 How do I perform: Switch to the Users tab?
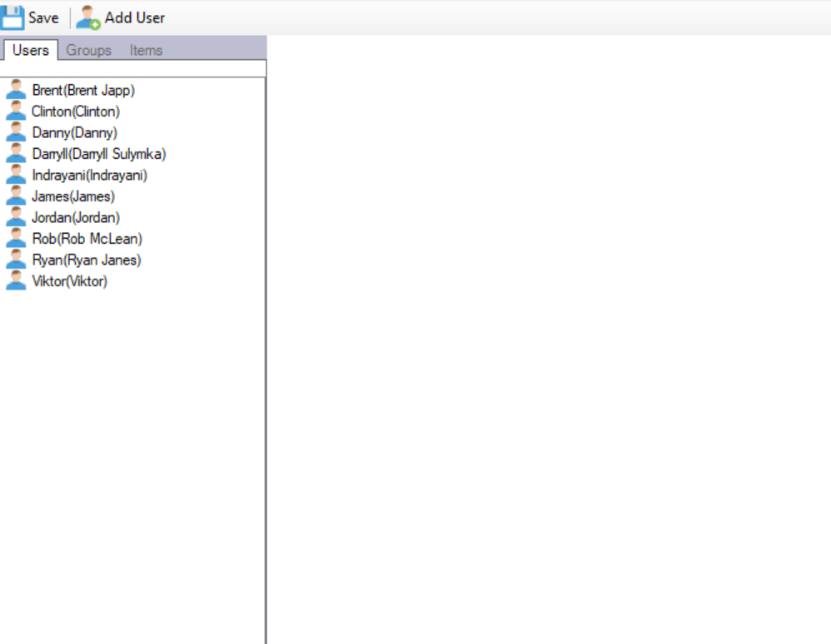(31, 50)
